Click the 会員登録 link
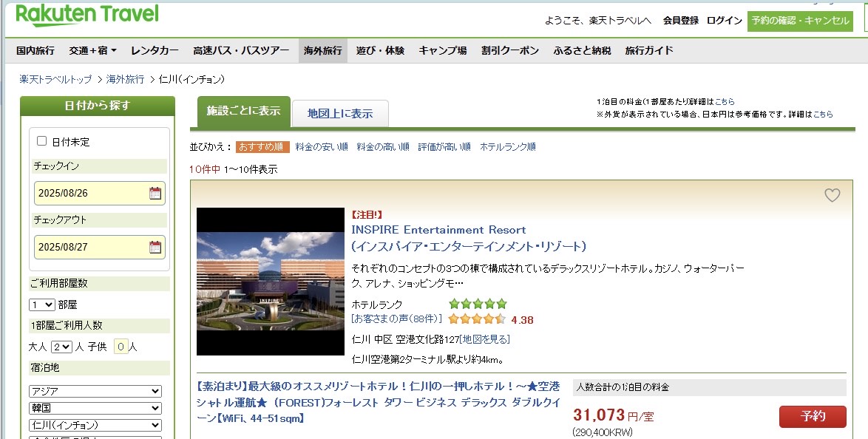The image size is (868, 439). tap(681, 21)
